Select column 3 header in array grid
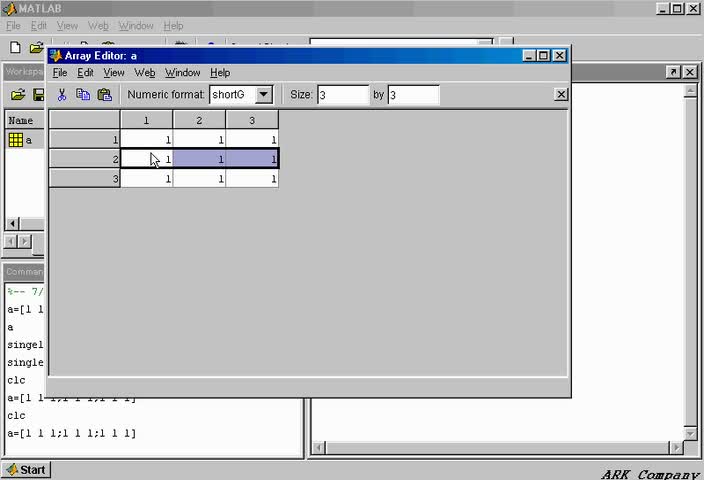 pyautogui.click(x=252, y=120)
